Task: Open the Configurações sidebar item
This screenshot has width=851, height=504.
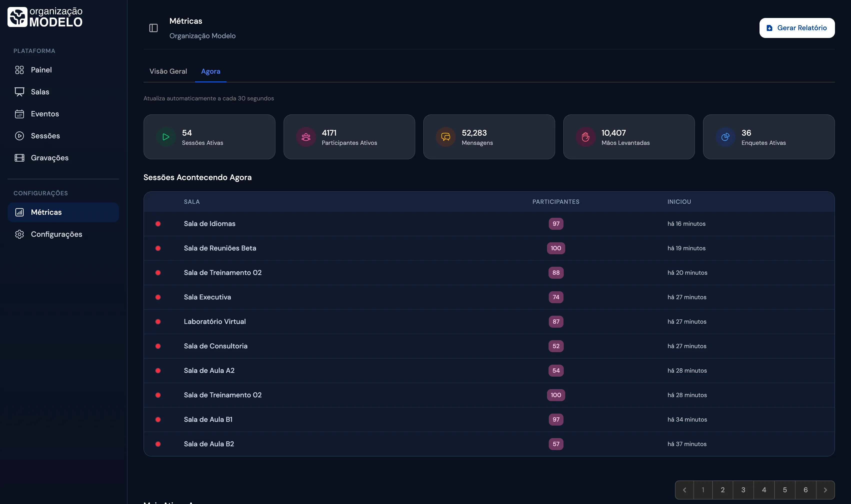Action: coord(56,234)
